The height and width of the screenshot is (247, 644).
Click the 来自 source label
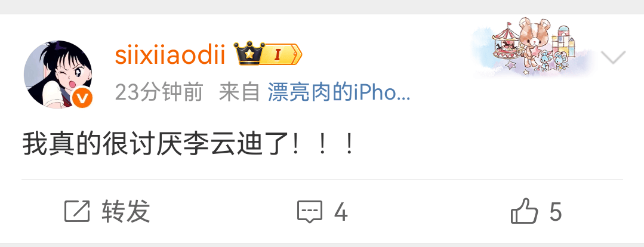click(240, 92)
